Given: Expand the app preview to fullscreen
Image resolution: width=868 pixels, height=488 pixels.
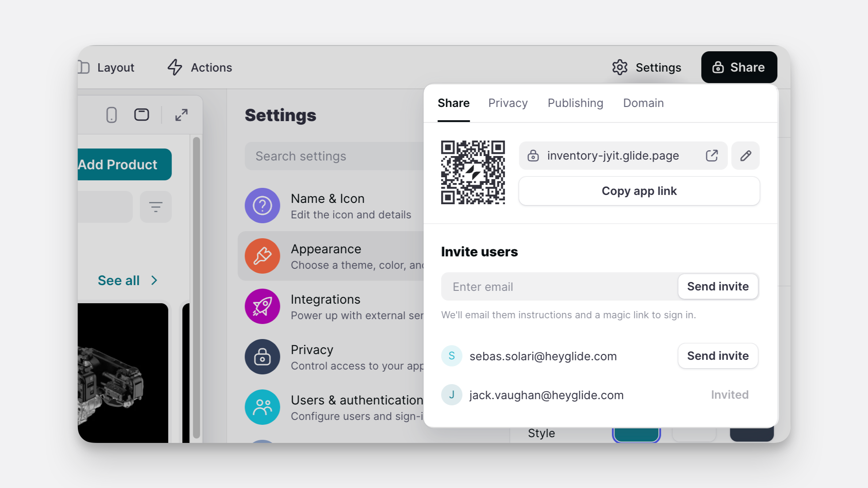Looking at the screenshot, I should (181, 114).
